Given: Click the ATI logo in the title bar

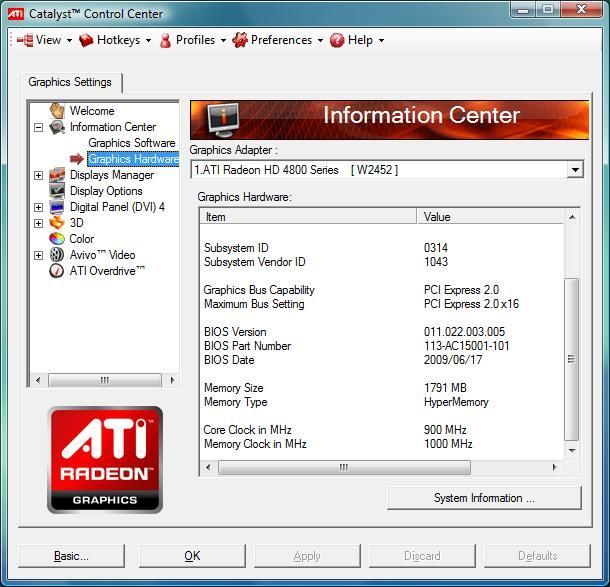Looking at the screenshot, I should (x=16, y=14).
